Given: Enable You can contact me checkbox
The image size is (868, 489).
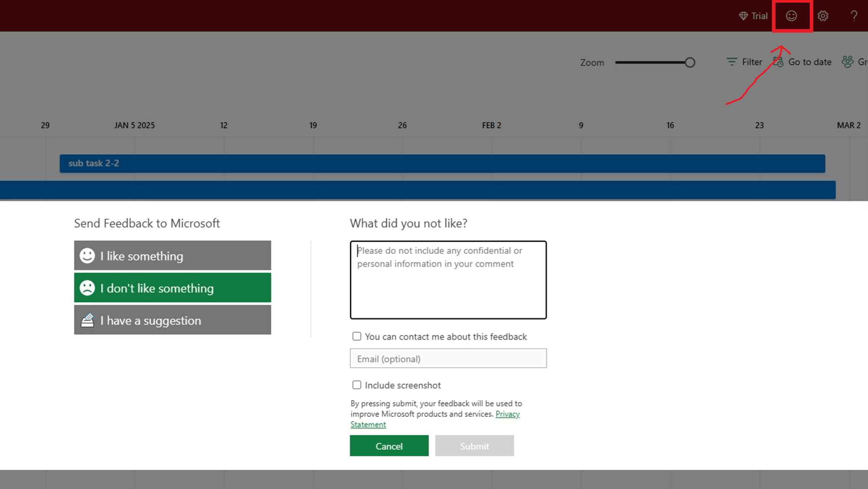Looking at the screenshot, I should (x=357, y=336).
